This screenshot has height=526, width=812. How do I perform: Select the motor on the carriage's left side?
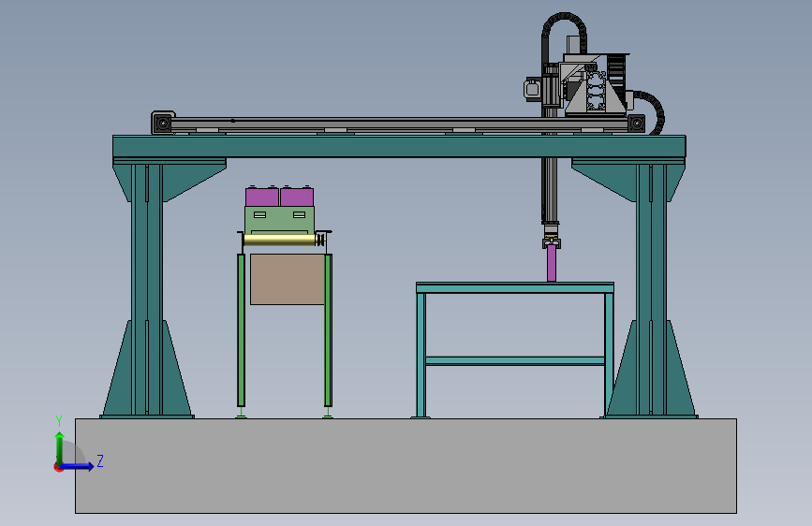tap(534, 89)
